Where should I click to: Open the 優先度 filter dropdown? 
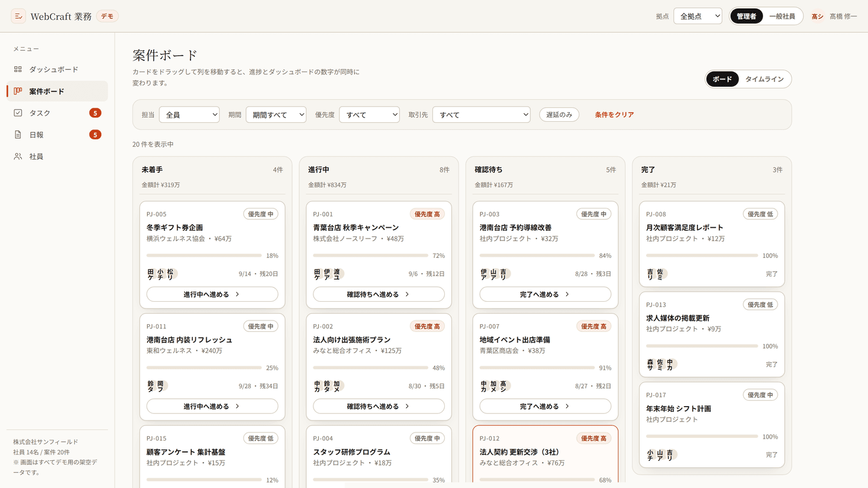(x=370, y=114)
